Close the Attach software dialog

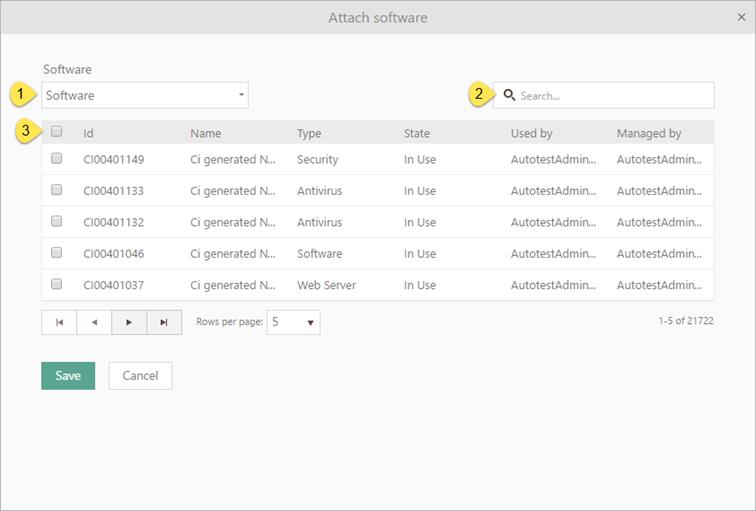[741, 17]
